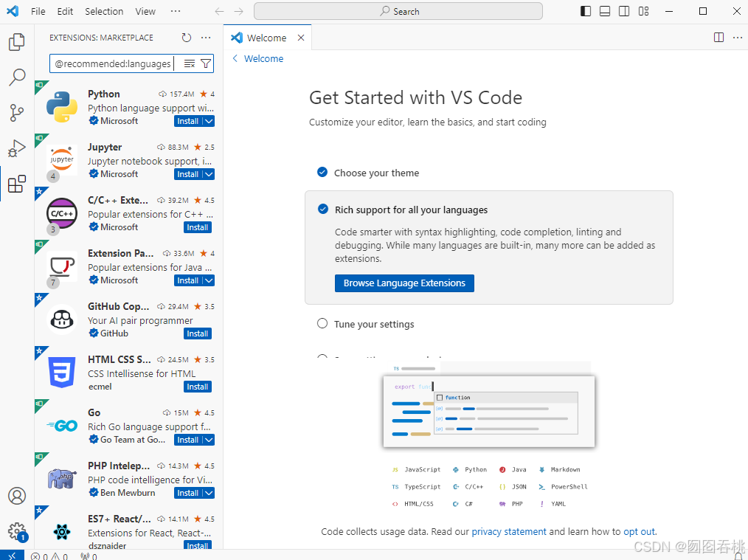Open Source Control view in activity bar

point(17,113)
